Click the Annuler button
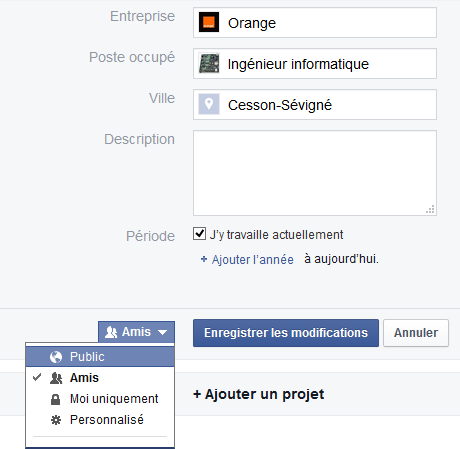Image resolution: width=460 pixels, height=449 pixels. (x=416, y=333)
